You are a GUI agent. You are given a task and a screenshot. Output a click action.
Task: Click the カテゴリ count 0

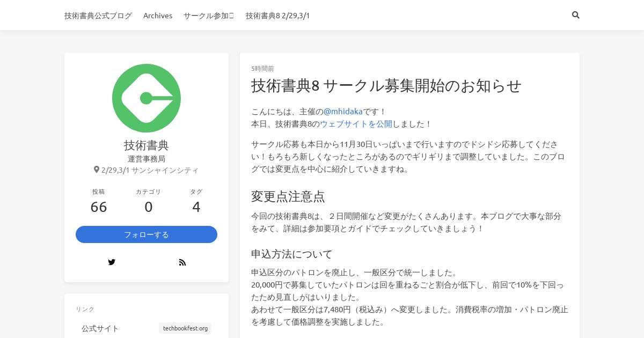pos(149,207)
